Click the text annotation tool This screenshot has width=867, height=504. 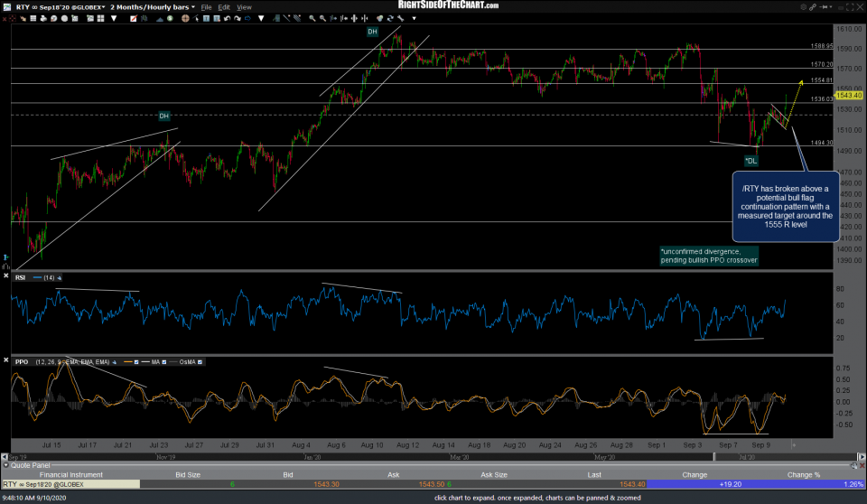[x=206, y=18]
